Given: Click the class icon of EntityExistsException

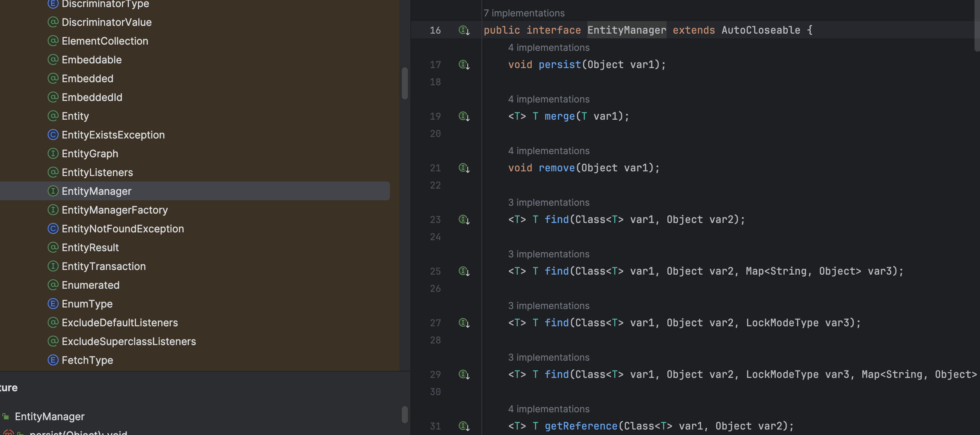Looking at the screenshot, I should coord(53,135).
